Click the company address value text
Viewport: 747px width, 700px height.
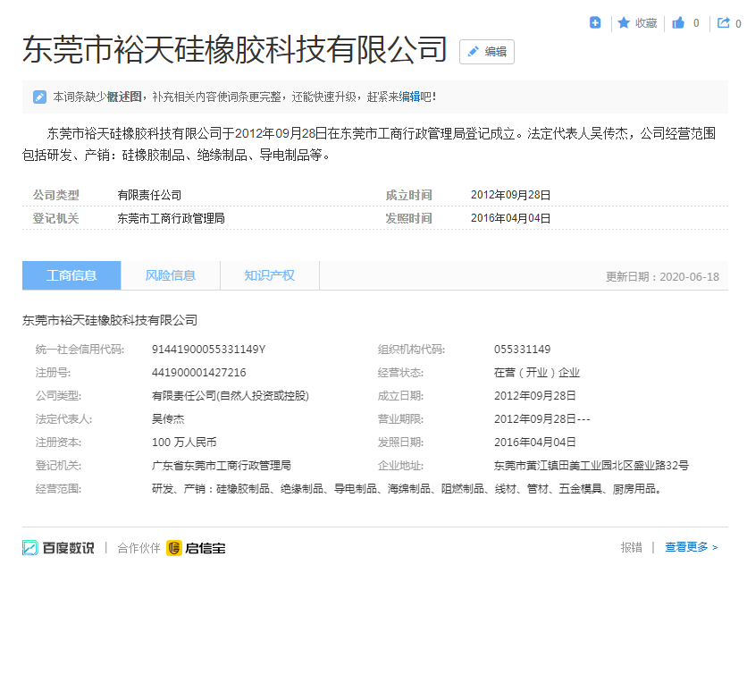coord(591,466)
